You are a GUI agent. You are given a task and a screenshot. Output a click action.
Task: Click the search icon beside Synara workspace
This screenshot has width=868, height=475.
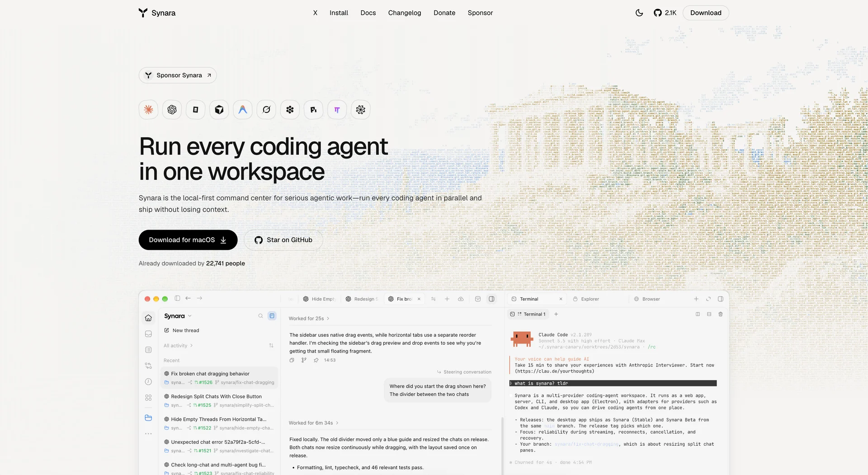[260, 316]
